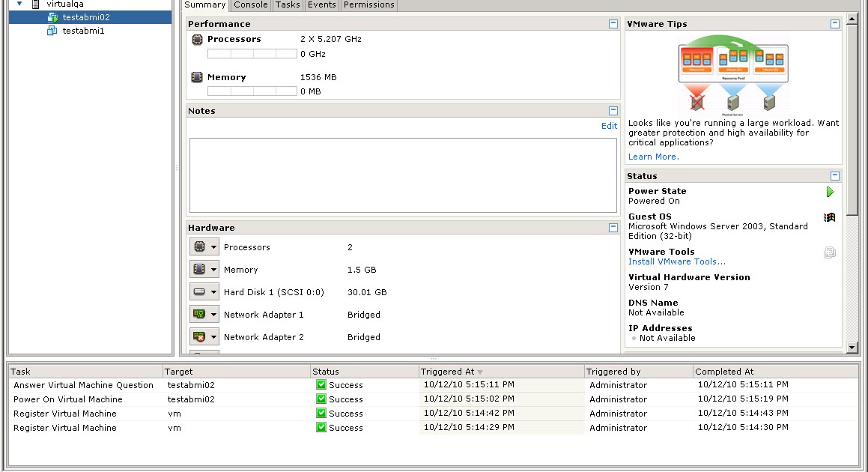
Task: Collapse the Performance panel
Action: pos(613,24)
